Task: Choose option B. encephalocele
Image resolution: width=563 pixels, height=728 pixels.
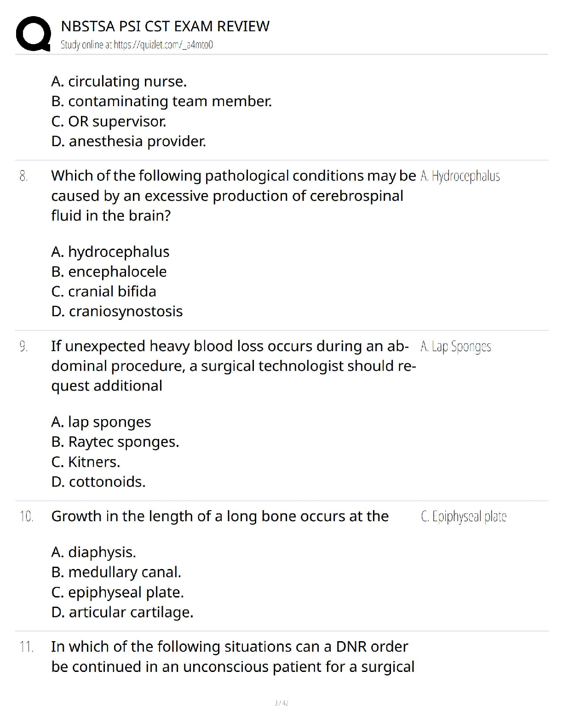Action: click(109, 272)
